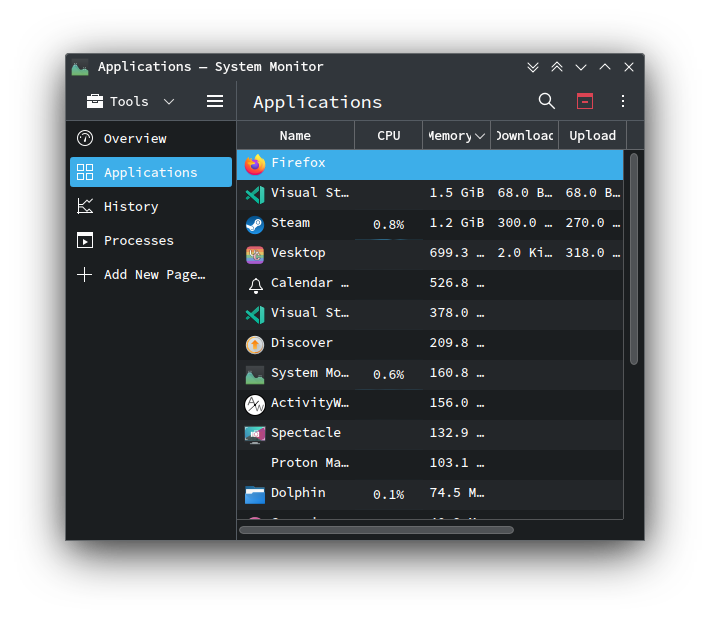Go to the Overview page
711x619 pixels.
[151, 138]
